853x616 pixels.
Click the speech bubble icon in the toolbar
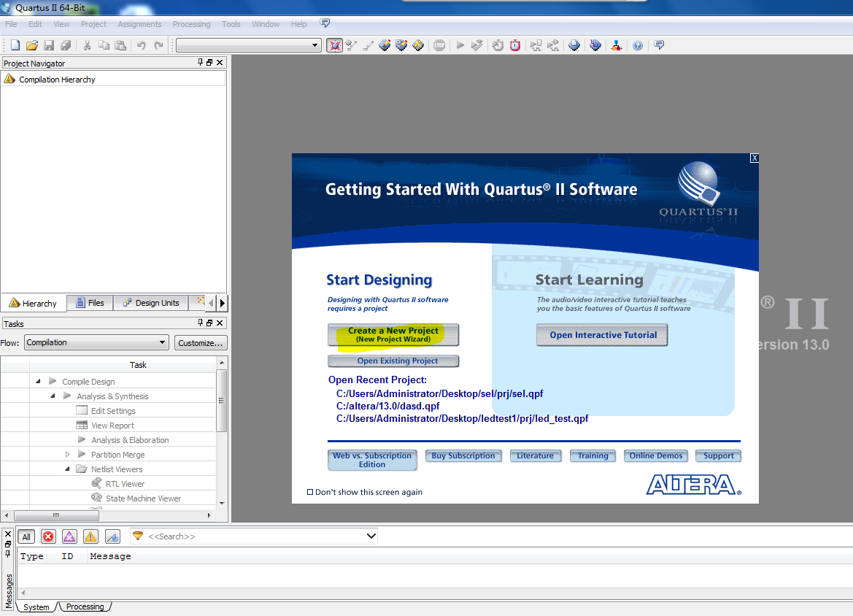coord(659,45)
